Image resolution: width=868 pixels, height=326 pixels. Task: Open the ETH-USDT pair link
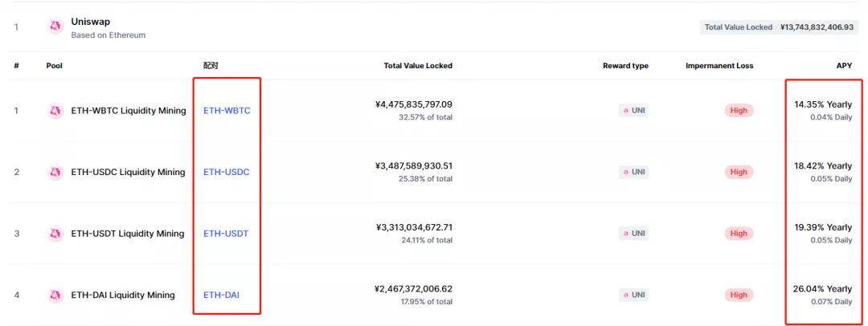click(x=226, y=234)
